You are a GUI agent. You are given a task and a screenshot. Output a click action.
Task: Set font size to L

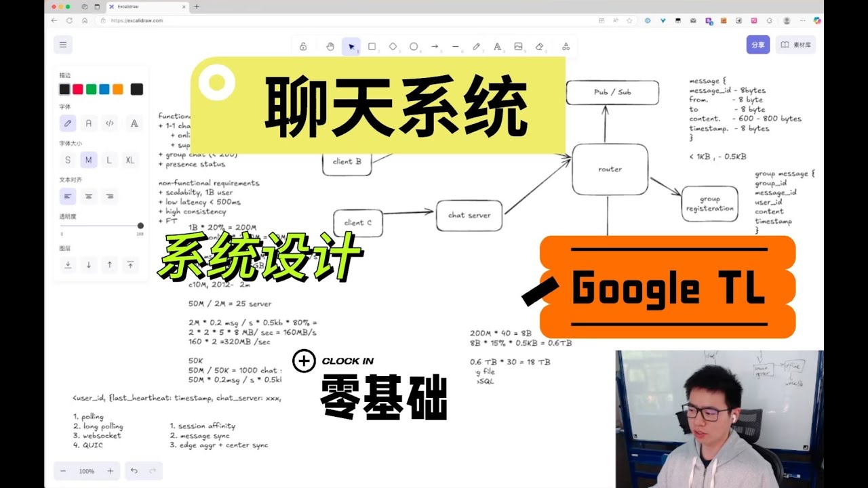click(x=109, y=160)
